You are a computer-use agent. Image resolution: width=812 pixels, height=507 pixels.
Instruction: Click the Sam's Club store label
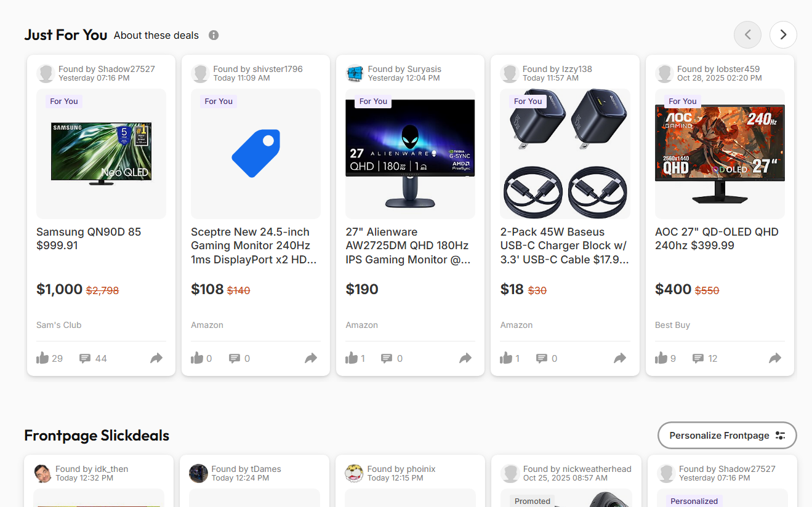coord(58,325)
